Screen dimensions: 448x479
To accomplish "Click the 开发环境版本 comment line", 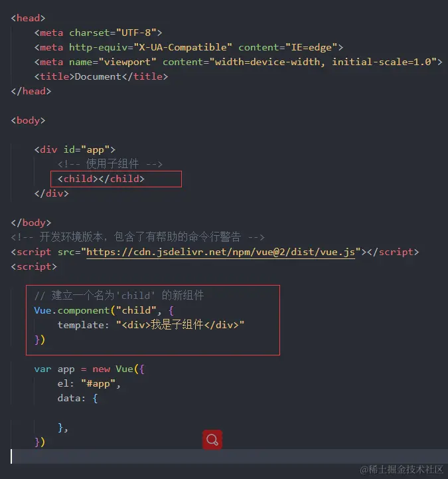I will 137,237.
